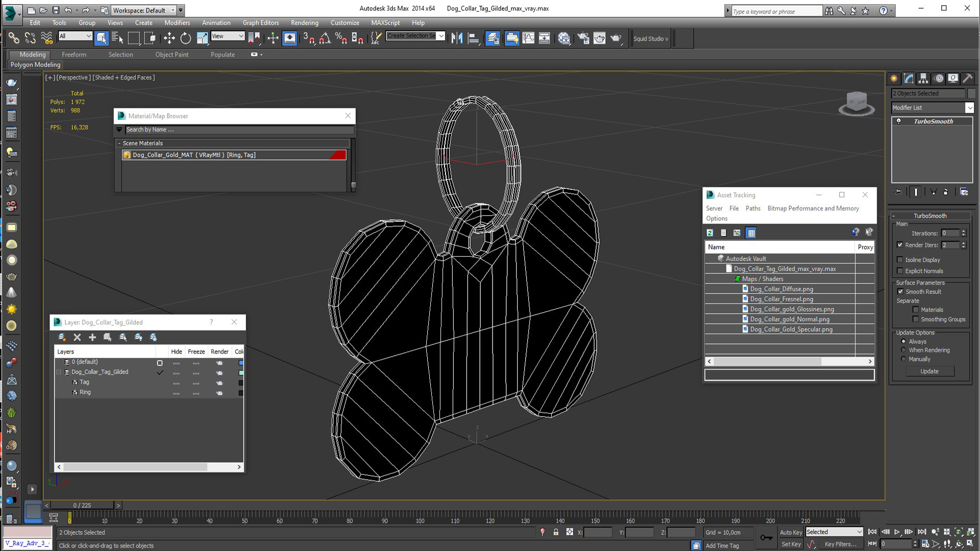
Task: Switch to Object Paint ribbon tab
Action: pyautogui.click(x=172, y=55)
